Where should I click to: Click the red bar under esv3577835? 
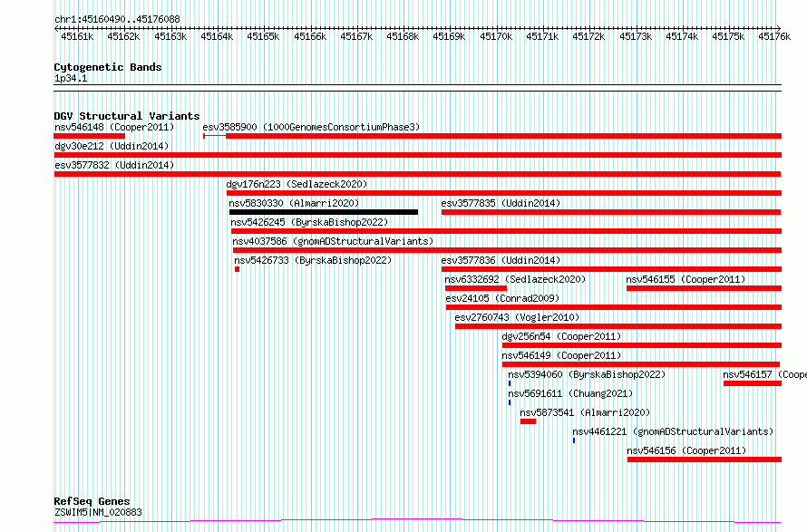tap(611, 212)
